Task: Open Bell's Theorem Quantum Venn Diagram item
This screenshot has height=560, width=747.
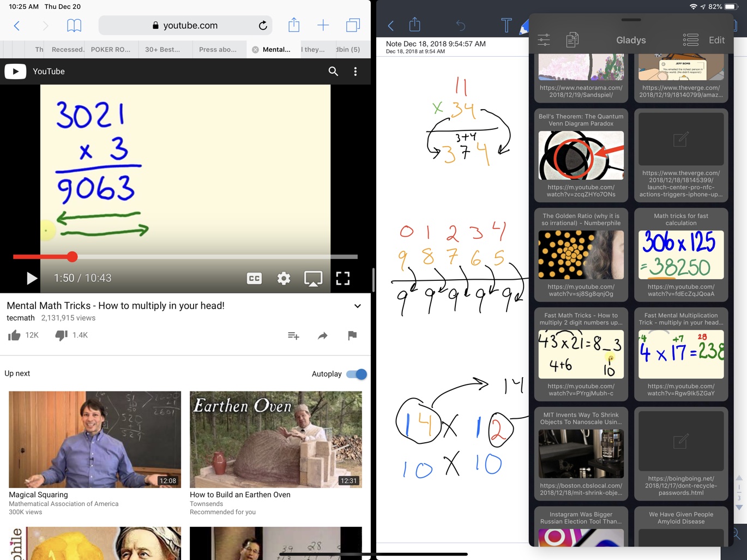Action: (x=581, y=155)
